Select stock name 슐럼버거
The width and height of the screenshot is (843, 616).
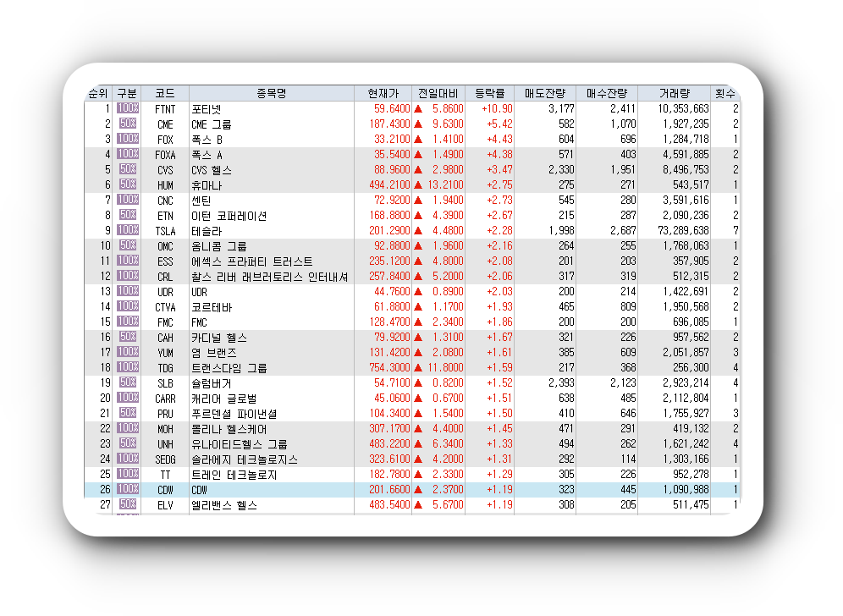click(x=212, y=383)
